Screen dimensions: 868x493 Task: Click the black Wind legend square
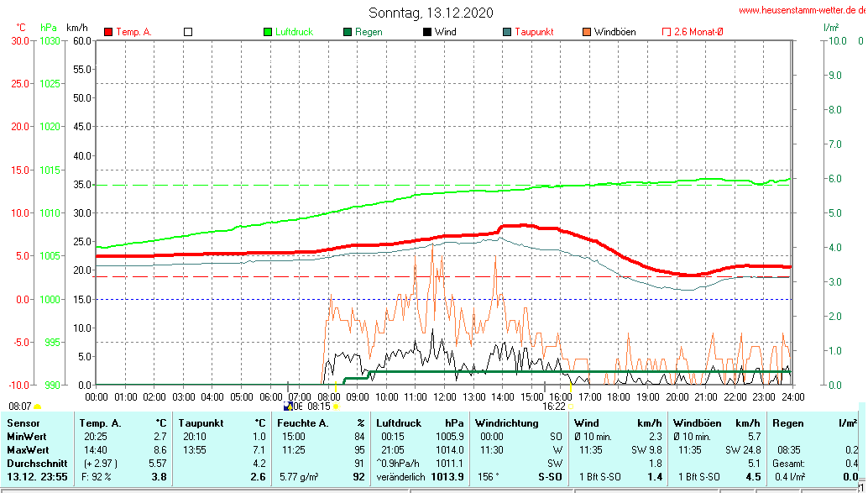[x=426, y=32]
